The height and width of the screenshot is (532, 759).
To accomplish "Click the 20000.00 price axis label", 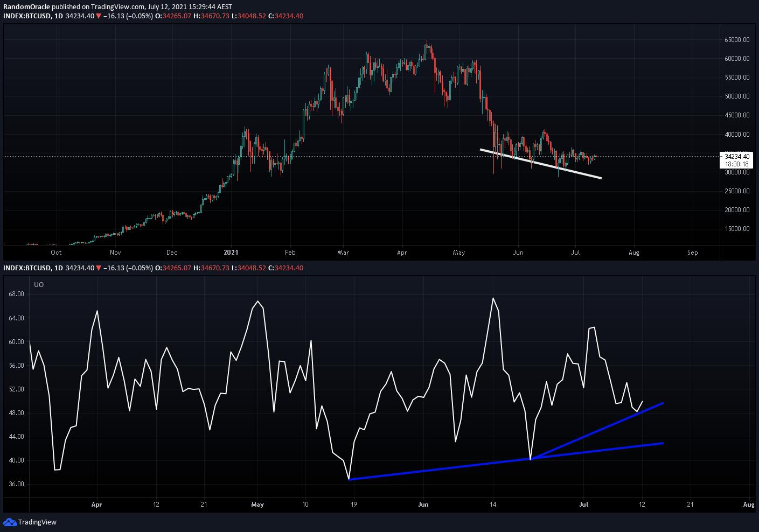I will [x=736, y=210].
